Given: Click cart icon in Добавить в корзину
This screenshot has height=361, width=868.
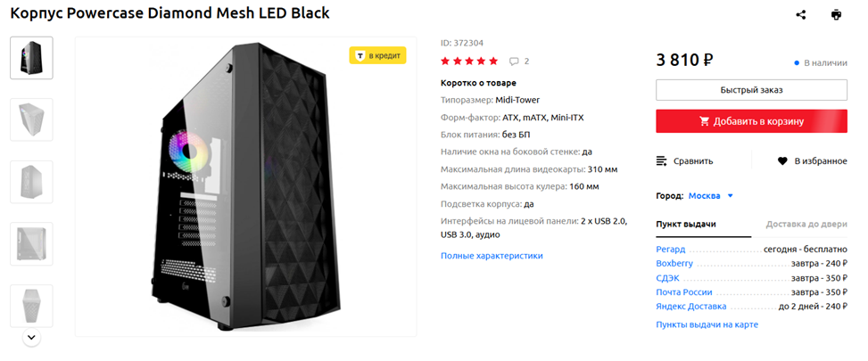Looking at the screenshot, I should pos(705,121).
